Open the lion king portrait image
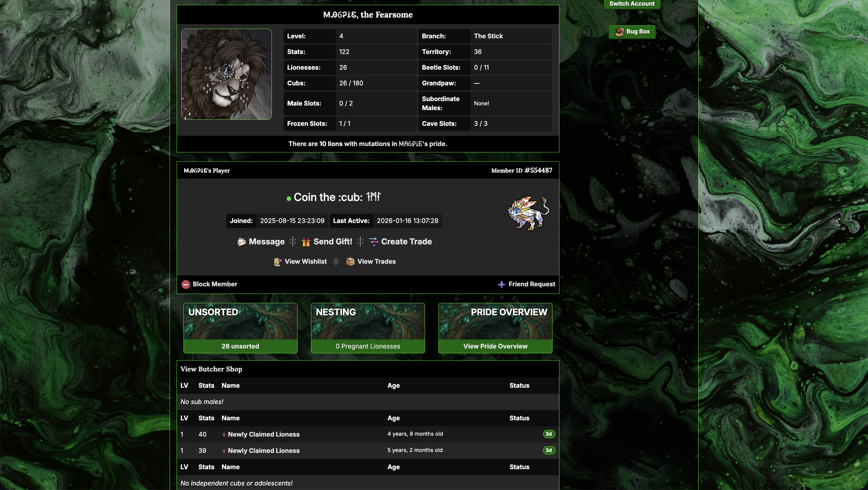868x490 pixels. tap(226, 74)
